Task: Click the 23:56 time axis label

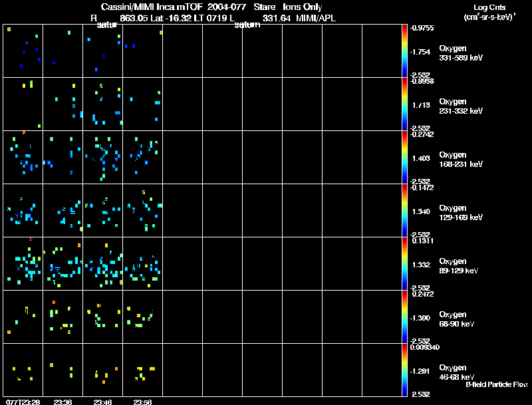Action: pos(142,402)
